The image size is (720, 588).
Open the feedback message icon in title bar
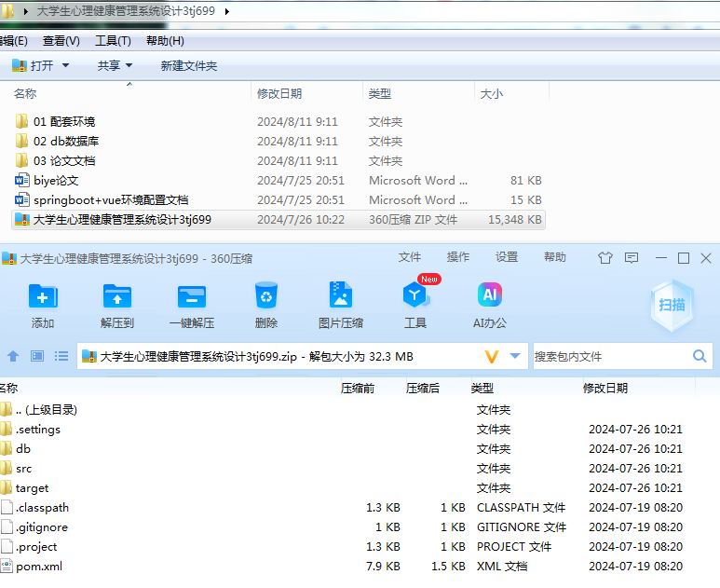[x=632, y=258]
